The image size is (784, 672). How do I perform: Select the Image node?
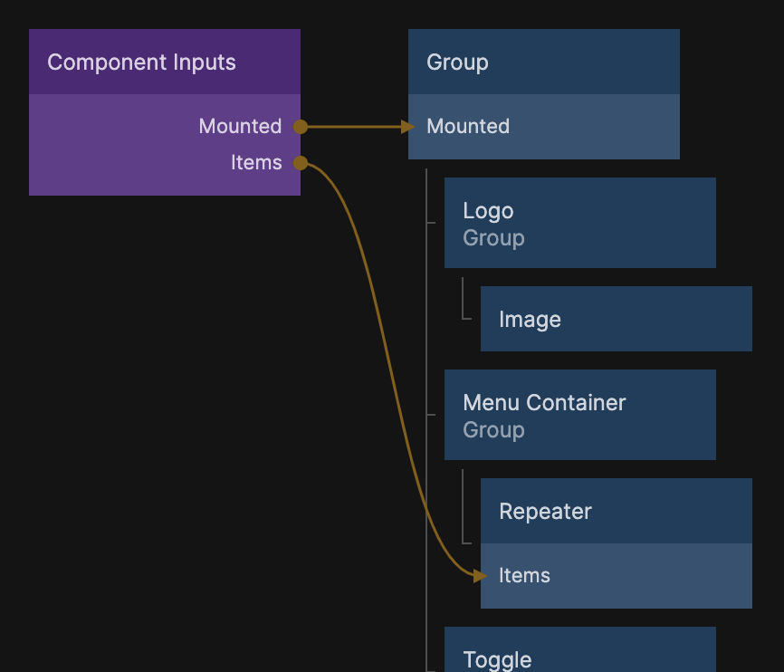click(616, 319)
